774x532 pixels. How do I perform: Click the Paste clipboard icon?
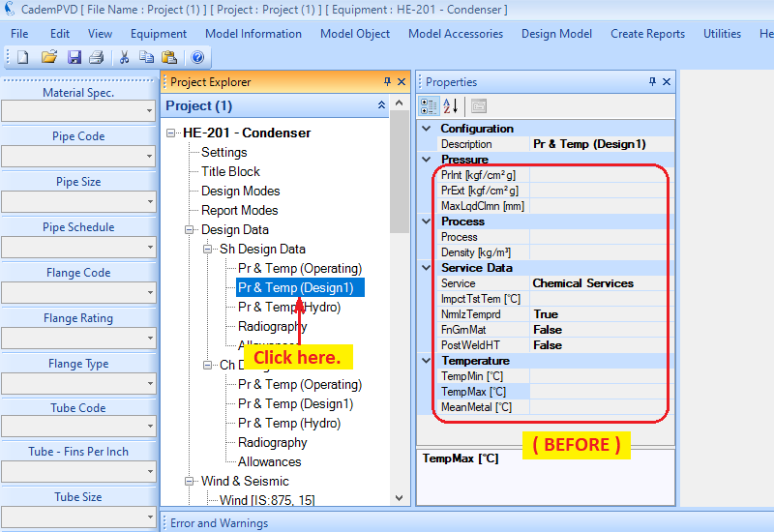click(169, 57)
